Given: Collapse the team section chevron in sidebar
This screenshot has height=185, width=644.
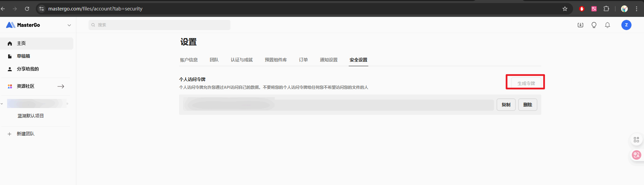Looking at the screenshot, I should tap(2, 104).
